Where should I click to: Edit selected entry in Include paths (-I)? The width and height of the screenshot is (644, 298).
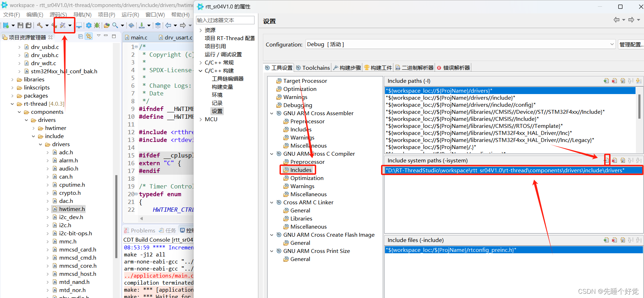click(x=623, y=81)
